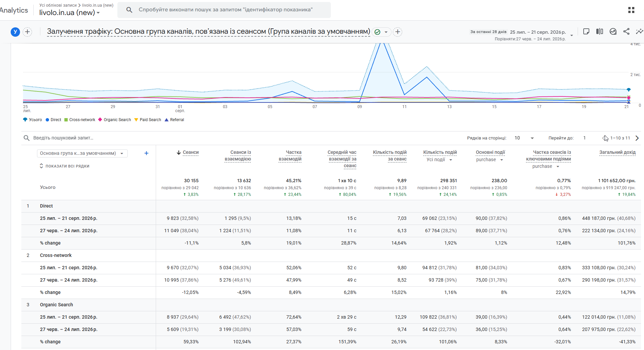
Task: Expand the rows per page dropdown
Action: point(524,138)
